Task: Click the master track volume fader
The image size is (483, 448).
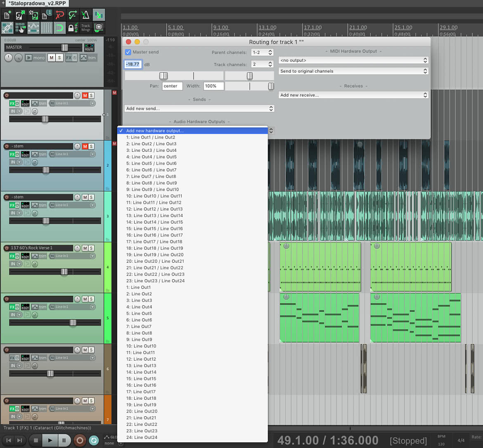Action: point(64,47)
